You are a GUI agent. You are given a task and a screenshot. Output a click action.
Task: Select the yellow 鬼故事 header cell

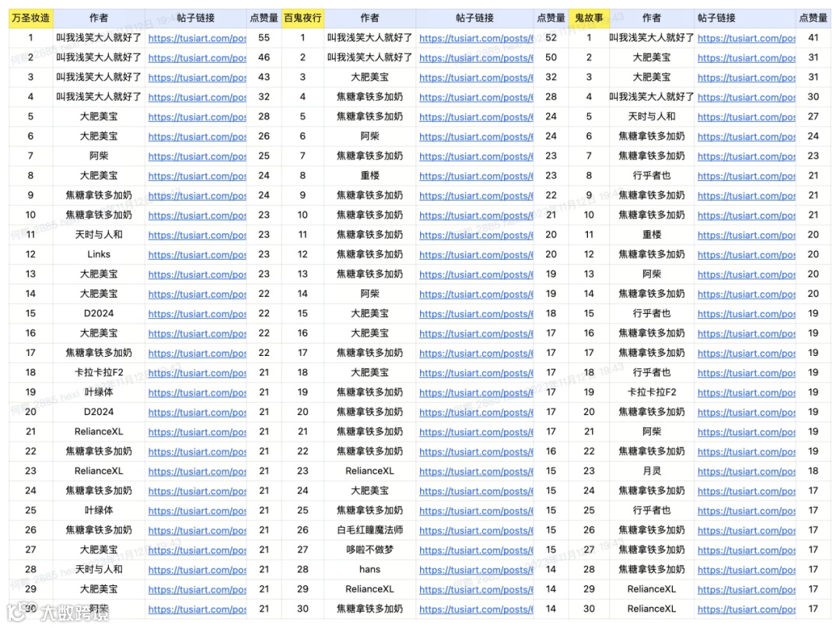[x=589, y=18]
